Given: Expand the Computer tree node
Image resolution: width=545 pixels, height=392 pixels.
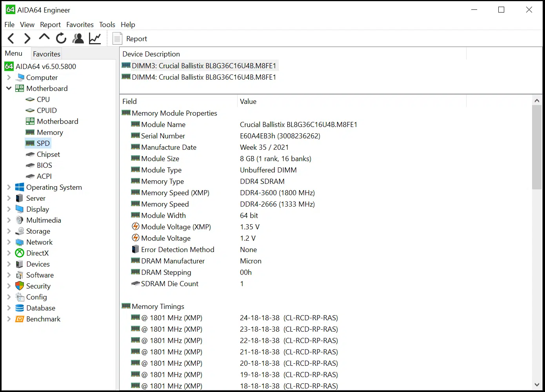Looking at the screenshot, I should coord(9,78).
